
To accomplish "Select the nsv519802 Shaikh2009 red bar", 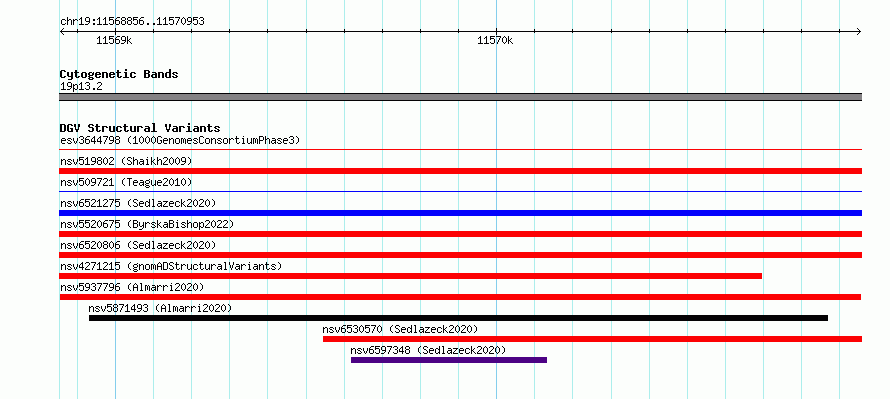I will coord(460,171).
